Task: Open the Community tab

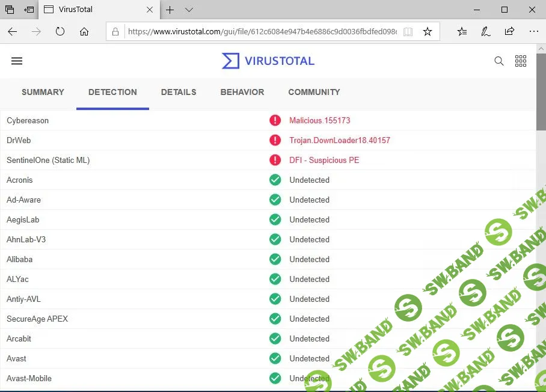Action: click(314, 92)
